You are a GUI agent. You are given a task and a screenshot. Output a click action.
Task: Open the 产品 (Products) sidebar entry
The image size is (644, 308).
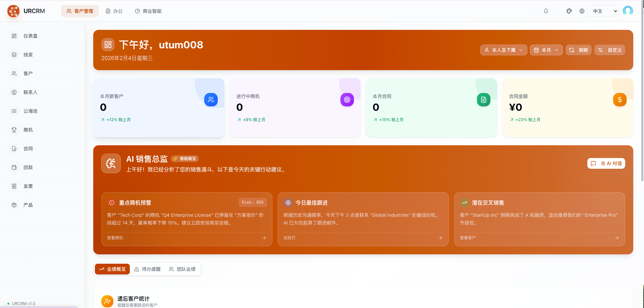pos(28,205)
